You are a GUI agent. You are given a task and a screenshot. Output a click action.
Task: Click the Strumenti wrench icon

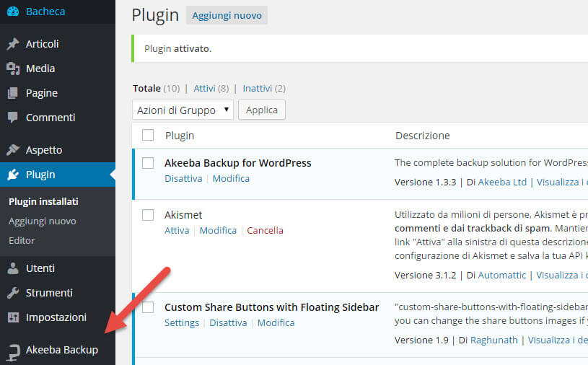pyautogui.click(x=13, y=293)
